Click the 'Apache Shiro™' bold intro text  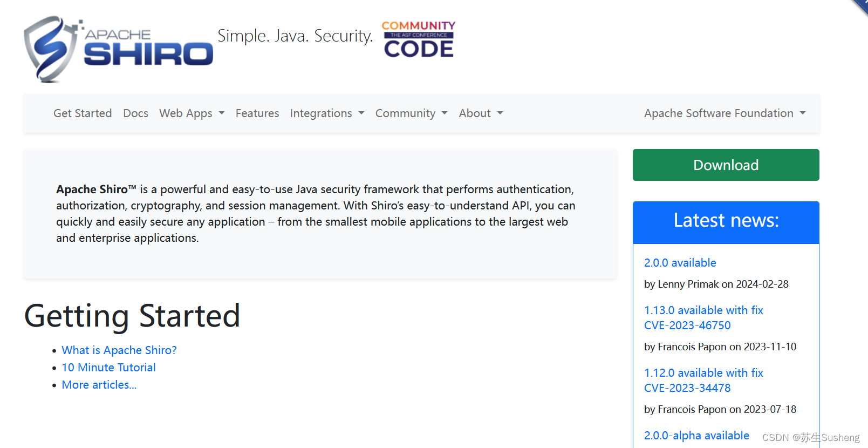tap(96, 189)
